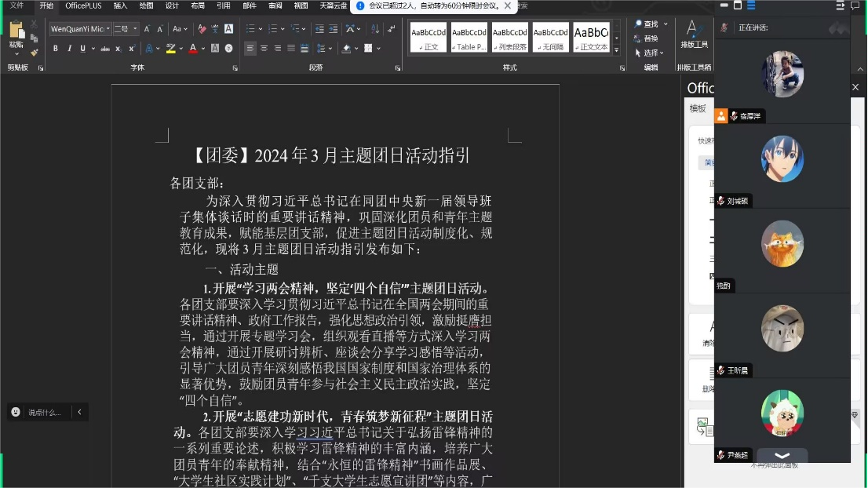The width and height of the screenshot is (868, 488).
Task: Apply red font color
Action: [x=192, y=49]
